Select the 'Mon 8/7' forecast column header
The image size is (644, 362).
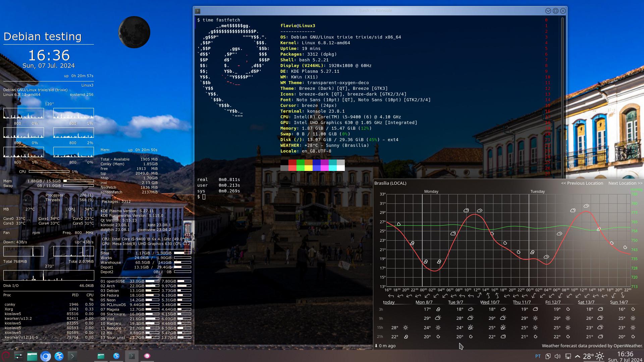[424, 302]
